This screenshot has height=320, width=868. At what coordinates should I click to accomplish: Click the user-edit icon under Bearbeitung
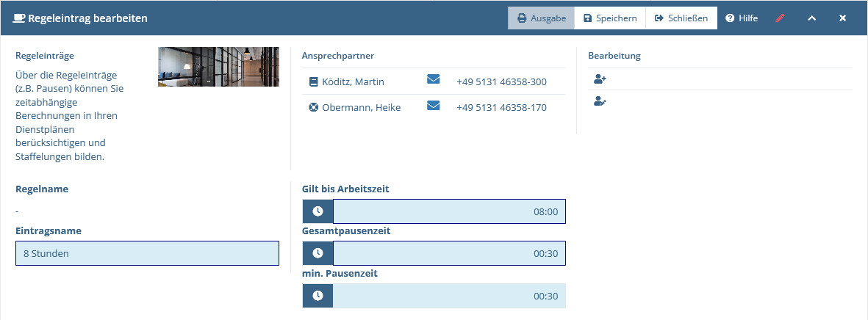[600, 101]
